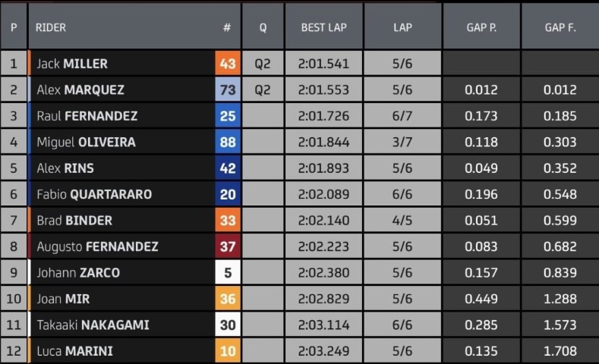
Task: Click Jack Miller's Q2 qualification cell
Action: [263, 64]
